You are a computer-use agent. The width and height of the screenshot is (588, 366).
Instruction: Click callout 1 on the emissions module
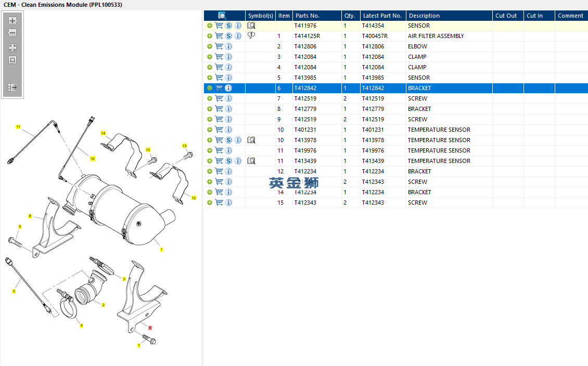pos(162,249)
